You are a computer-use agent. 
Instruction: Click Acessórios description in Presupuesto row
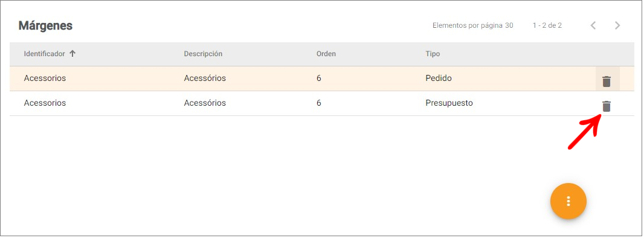coord(205,103)
